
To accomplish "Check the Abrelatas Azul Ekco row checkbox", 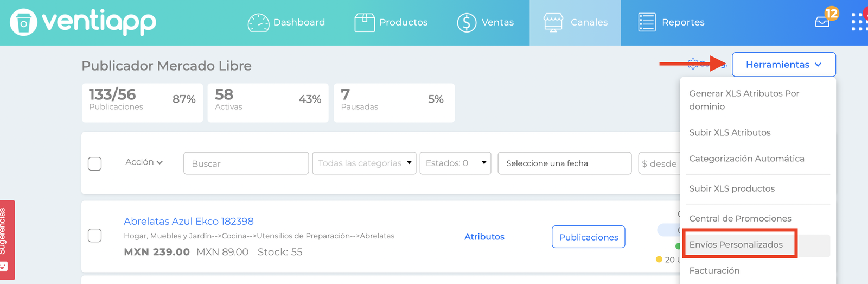I will 95,235.
